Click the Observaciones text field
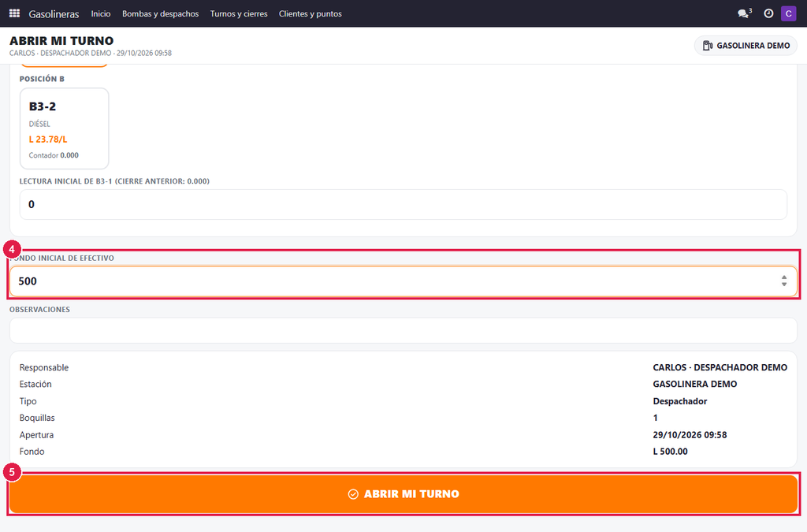This screenshot has height=532, width=807. [x=403, y=330]
